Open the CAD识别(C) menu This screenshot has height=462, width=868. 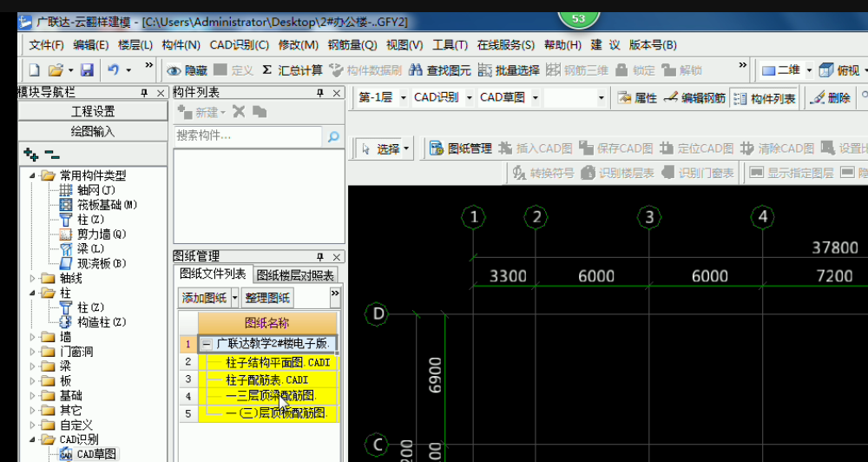[x=240, y=45]
